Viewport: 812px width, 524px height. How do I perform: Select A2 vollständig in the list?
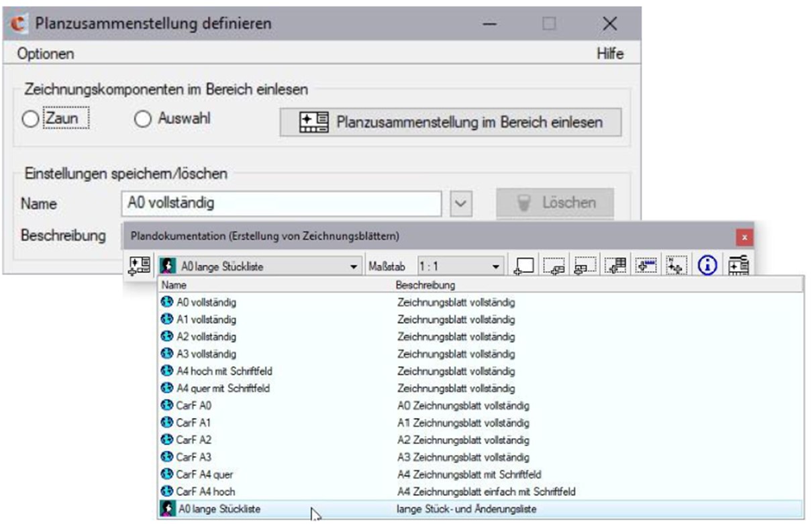point(482,337)
